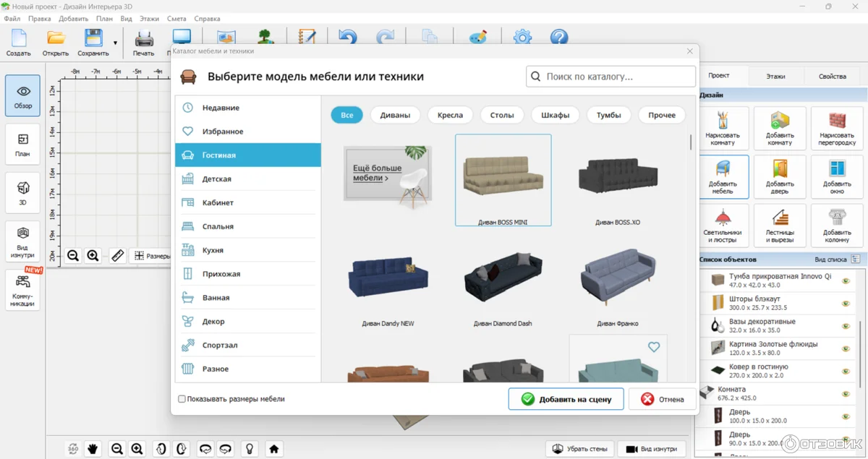This screenshot has height=459, width=868.
Task: Open help with the question mark icon
Action: click(x=559, y=38)
